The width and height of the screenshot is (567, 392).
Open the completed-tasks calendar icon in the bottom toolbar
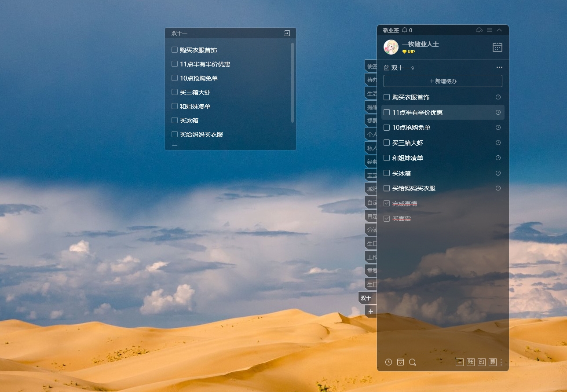coord(400,362)
